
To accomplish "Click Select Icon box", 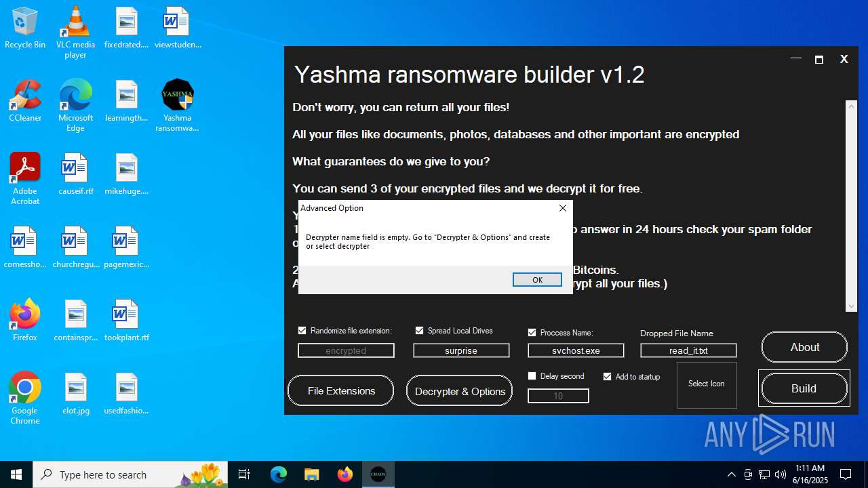I will pos(707,384).
